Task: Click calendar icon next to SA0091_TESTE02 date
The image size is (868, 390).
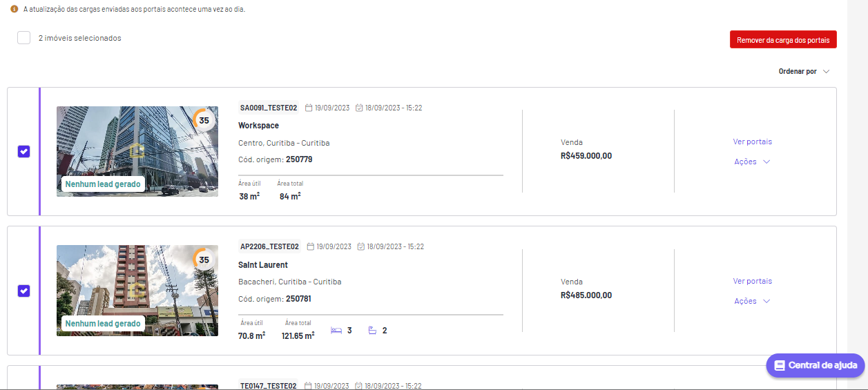Action: (x=309, y=108)
